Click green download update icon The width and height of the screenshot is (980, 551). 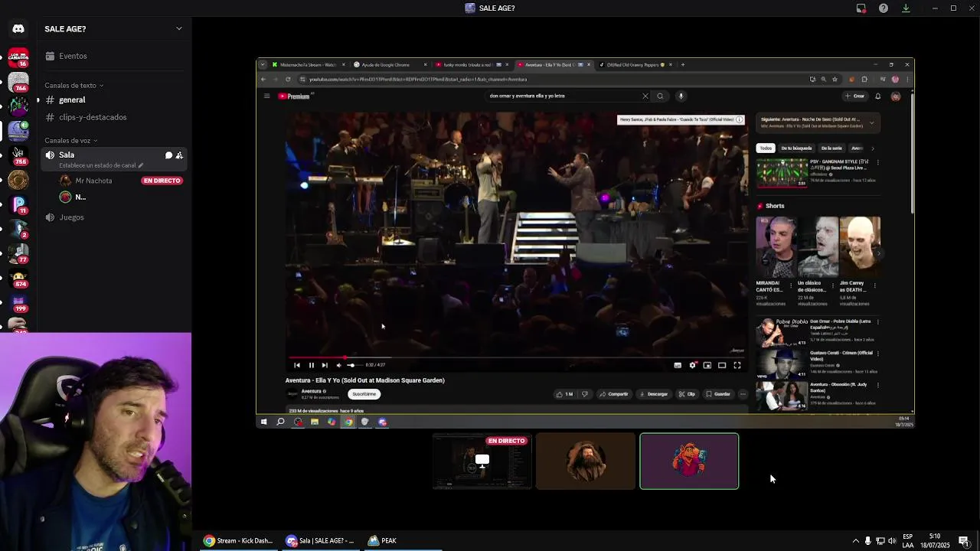(x=906, y=8)
